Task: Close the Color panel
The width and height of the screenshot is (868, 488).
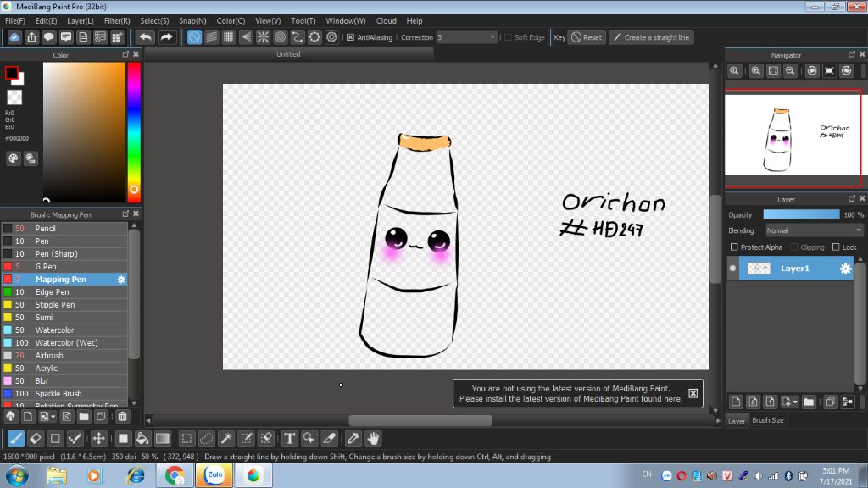Action: pyautogui.click(x=136, y=54)
